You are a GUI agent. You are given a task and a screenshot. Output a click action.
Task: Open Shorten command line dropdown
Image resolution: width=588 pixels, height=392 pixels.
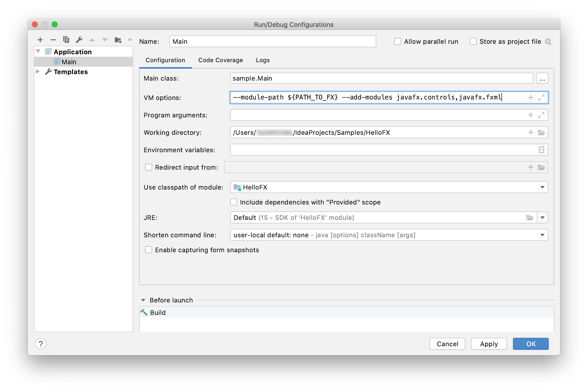[x=542, y=235]
